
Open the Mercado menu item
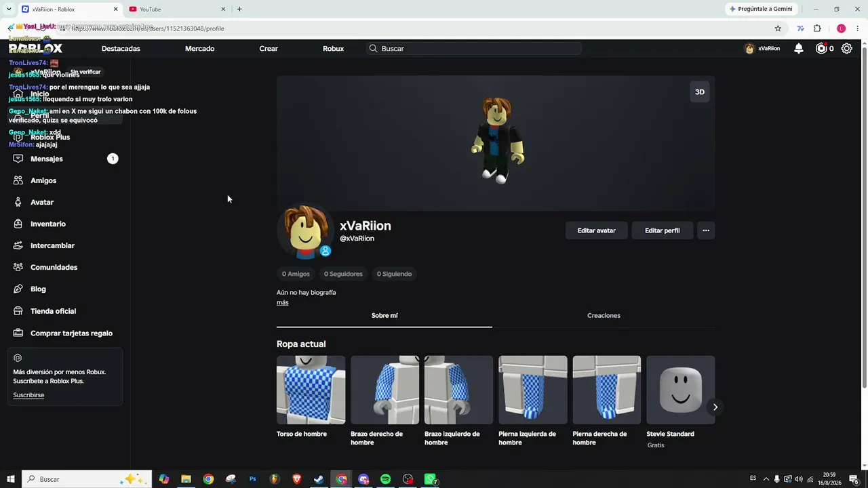coord(199,49)
